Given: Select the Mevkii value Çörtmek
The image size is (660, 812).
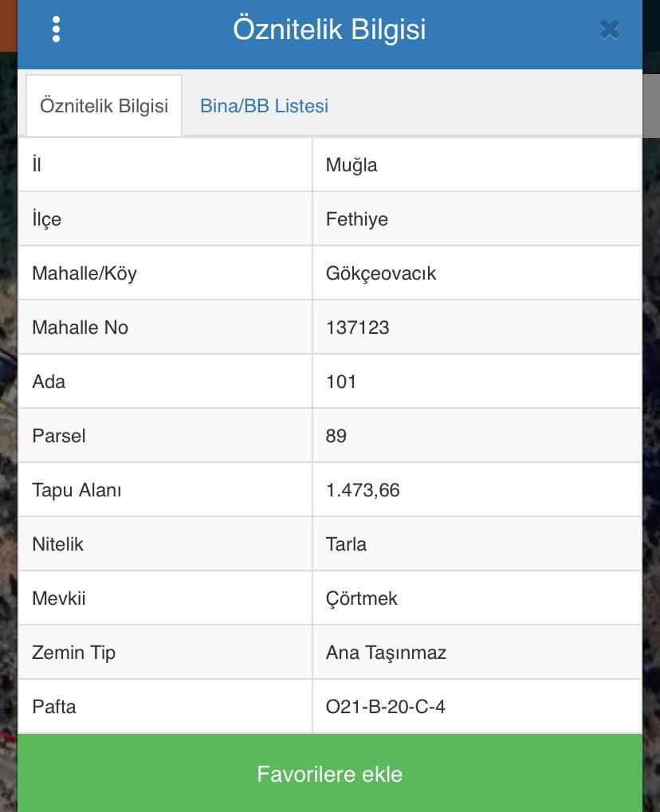Looking at the screenshot, I should tap(362, 598).
